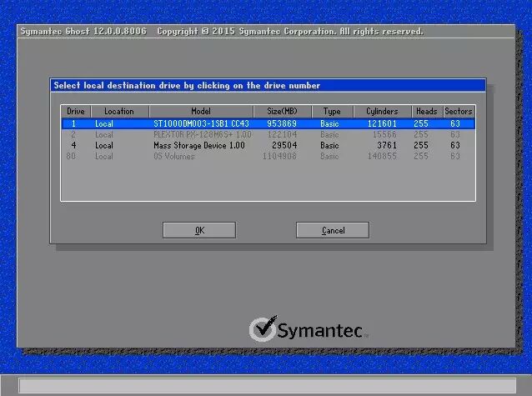Click the Model column header
Image resolution: width=532 pixels, height=396 pixels.
pyautogui.click(x=201, y=112)
